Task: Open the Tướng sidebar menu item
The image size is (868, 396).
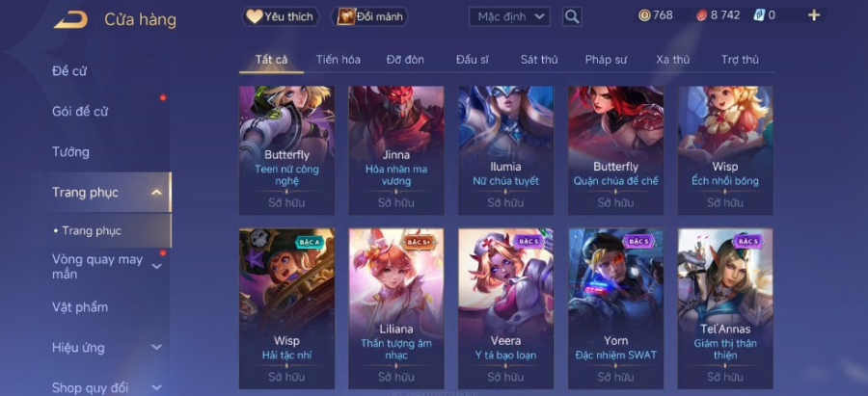Action: point(70,152)
